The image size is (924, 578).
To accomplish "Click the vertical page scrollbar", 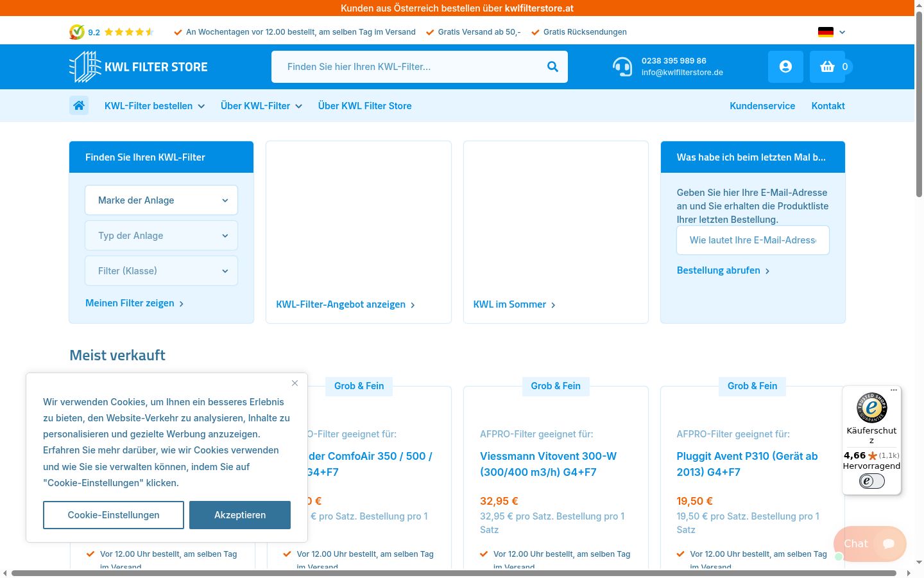I will pos(919,105).
